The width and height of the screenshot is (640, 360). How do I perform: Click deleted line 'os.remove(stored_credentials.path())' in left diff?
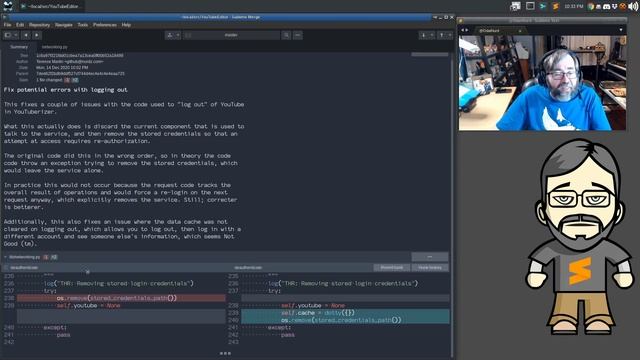[x=121, y=298]
